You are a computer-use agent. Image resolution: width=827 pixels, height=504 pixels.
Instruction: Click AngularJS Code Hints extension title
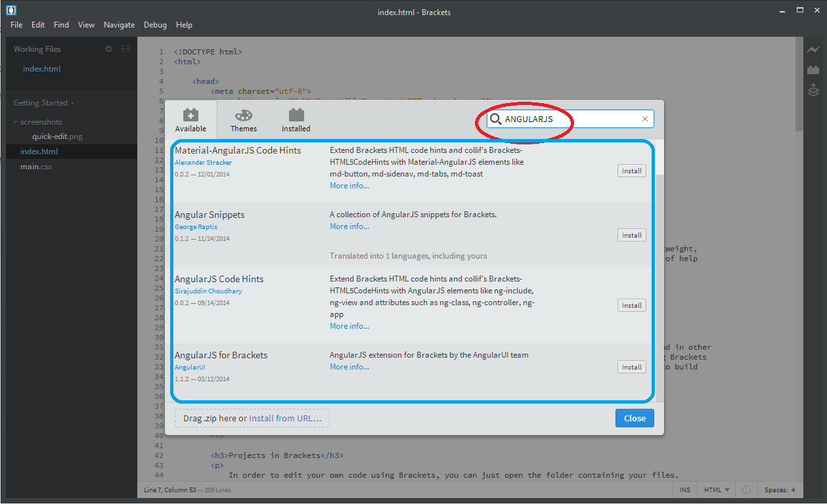click(219, 279)
